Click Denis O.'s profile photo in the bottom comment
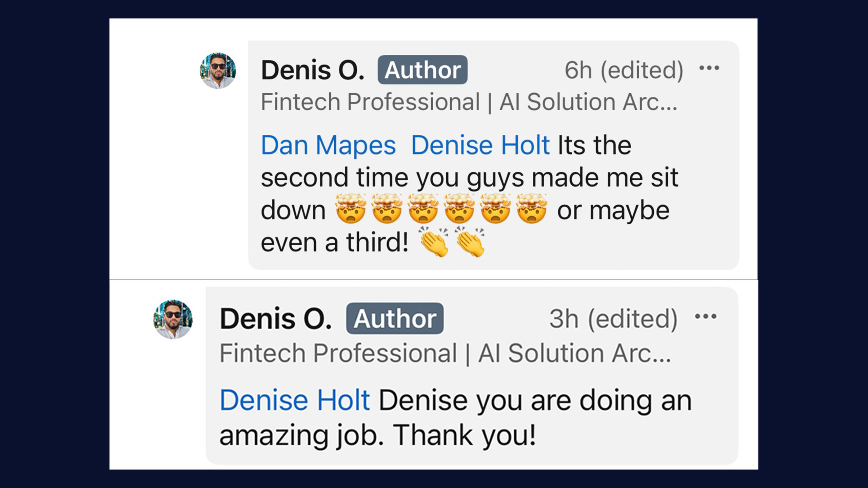868x488 pixels. [x=173, y=319]
